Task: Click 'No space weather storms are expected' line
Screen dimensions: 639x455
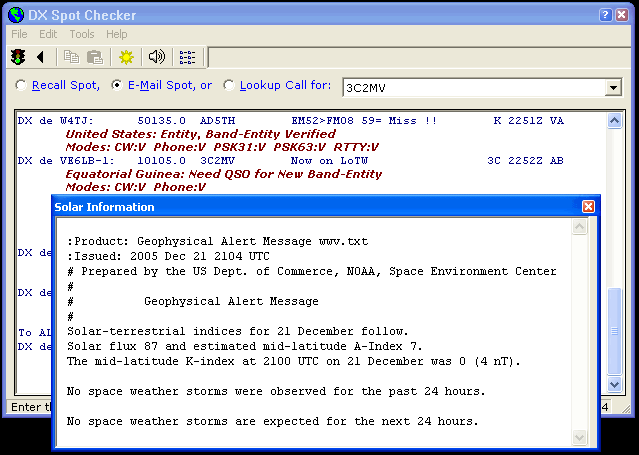Action: point(273,422)
